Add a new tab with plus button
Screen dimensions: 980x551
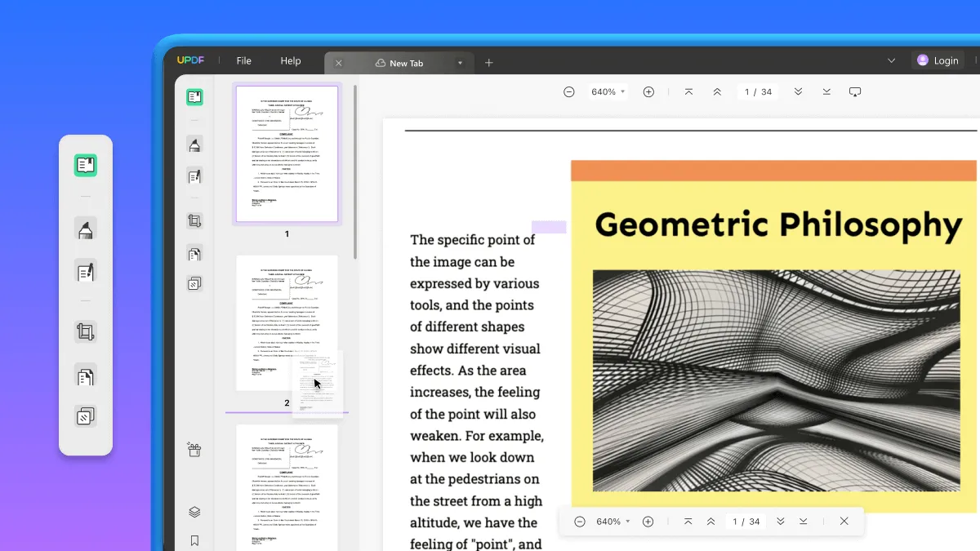tap(489, 63)
